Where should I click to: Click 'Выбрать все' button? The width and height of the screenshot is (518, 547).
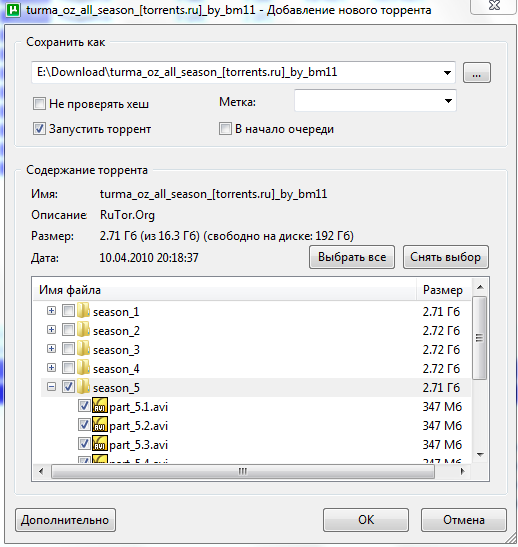[x=352, y=257]
